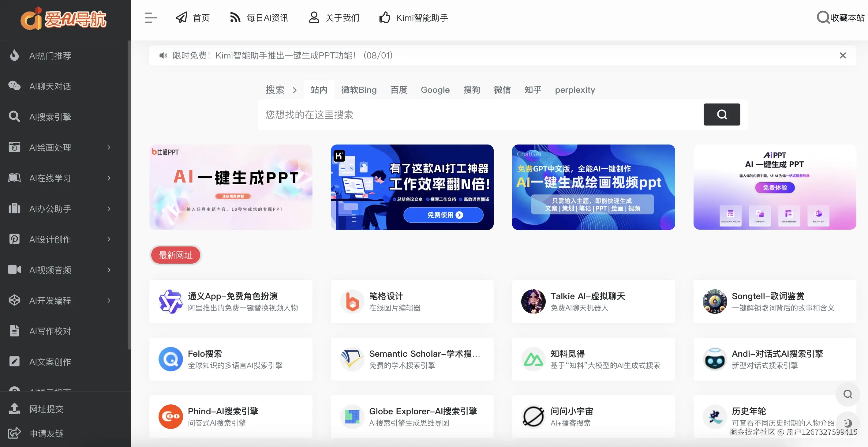Switch to the Google search tab
This screenshot has width=868, height=447.
tap(435, 90)
